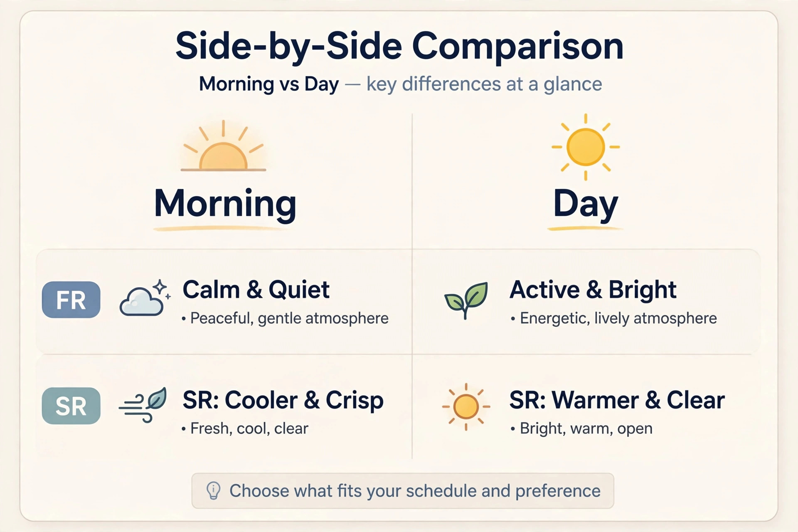Image resolution: width=798 pixels, height=532 pixels.
Task: Select the teal SR badge
Action: point(71,406)
